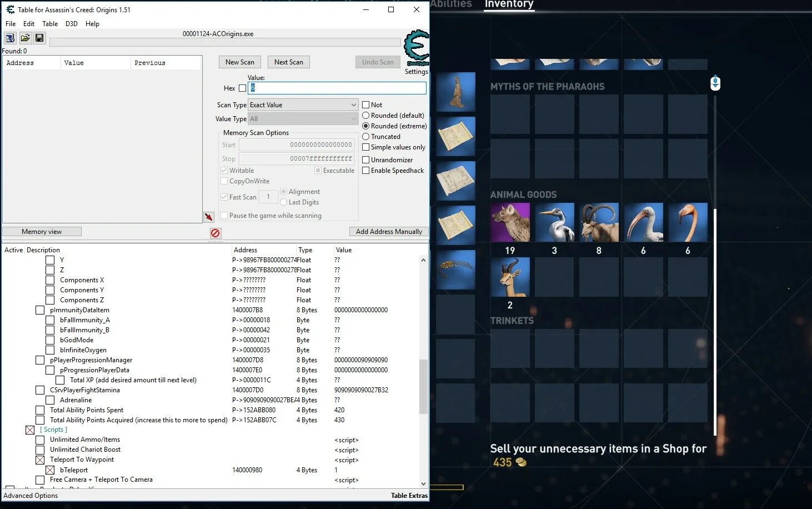
Task: Click value 430 of Total Ability Points Acquired
Action: click(339, 420)
